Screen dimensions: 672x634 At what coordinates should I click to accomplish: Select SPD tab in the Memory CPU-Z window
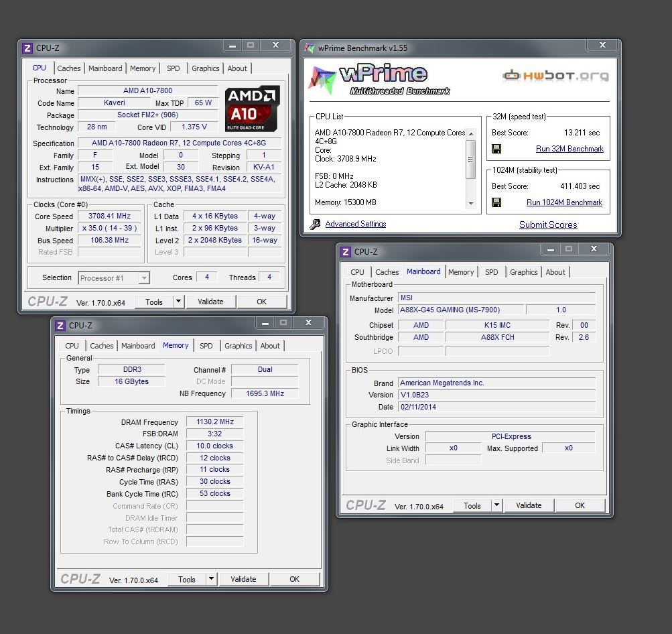[206, 346]
